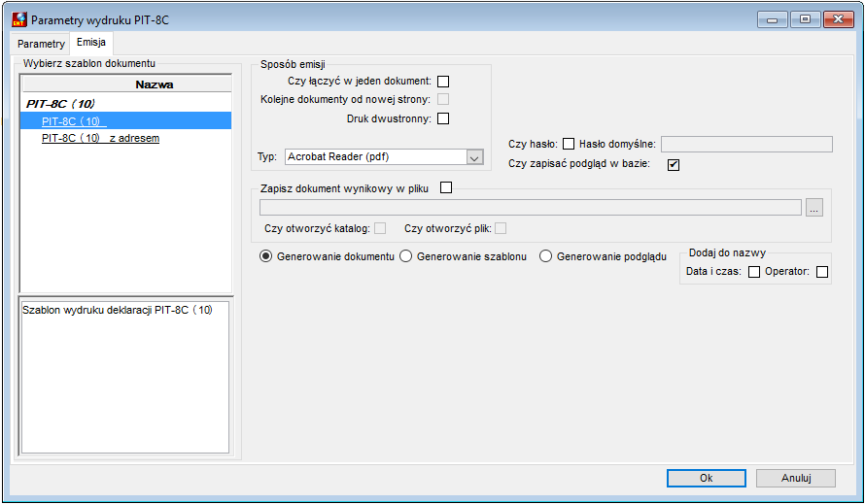This screenshot has width=865, height=504.
Task: Click the Hasło domyślne input field
Action: [746, 145]
